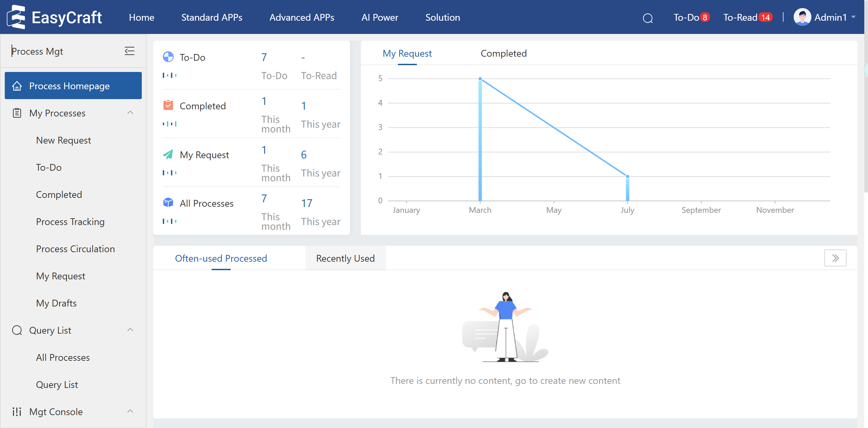The width and height of the screenshot is (868, 428).
Task: Click the To-Do pie chart icon
Action: pyautogui.click(x=168, y=57)
